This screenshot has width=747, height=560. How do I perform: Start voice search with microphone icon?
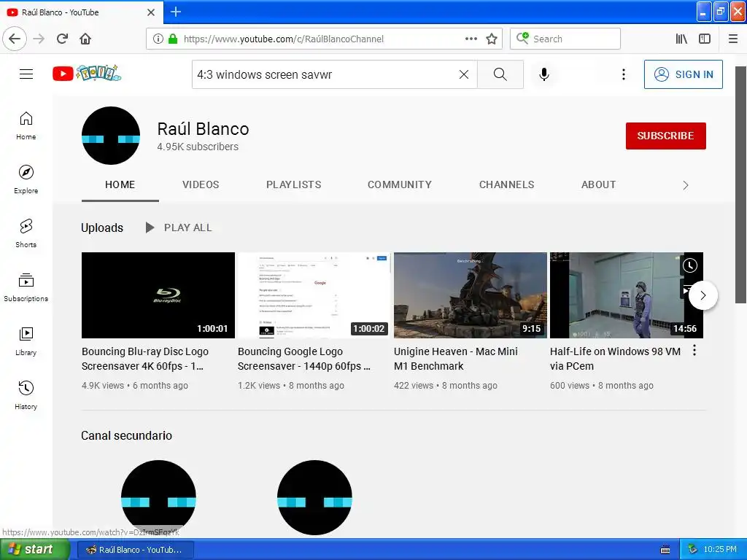point(544,74)
